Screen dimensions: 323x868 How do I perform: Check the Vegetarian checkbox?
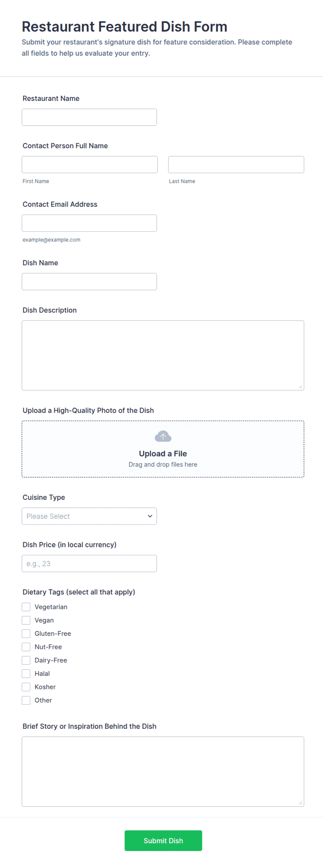[x=26, y=607]
